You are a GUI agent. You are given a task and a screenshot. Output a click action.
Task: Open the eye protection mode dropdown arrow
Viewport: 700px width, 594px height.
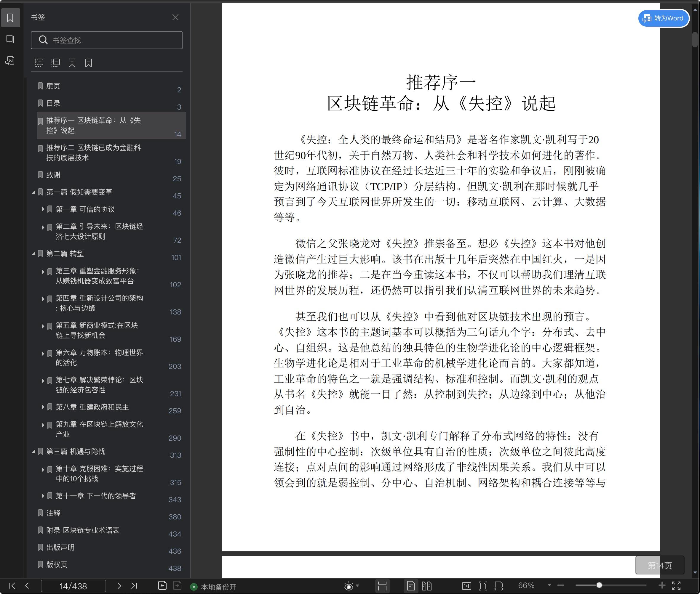357,586
